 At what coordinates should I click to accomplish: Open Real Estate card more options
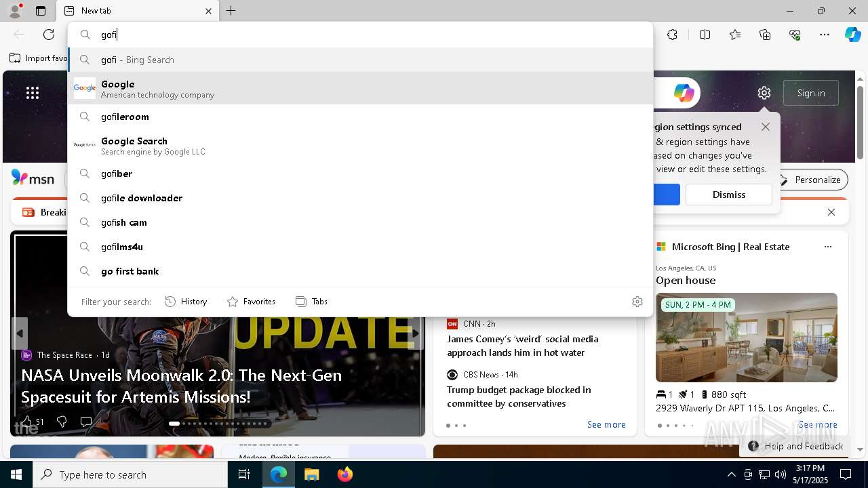tap(827, 247)
